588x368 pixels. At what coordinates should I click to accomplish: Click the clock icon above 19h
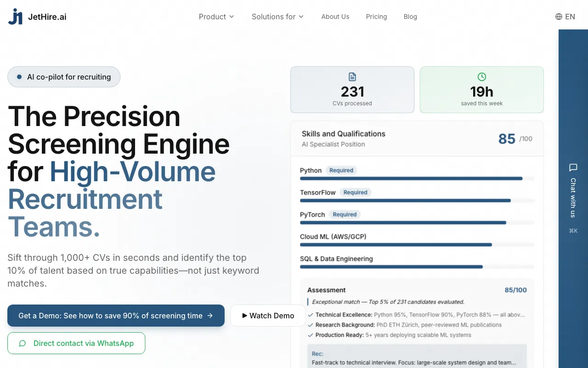click(482, 77)
